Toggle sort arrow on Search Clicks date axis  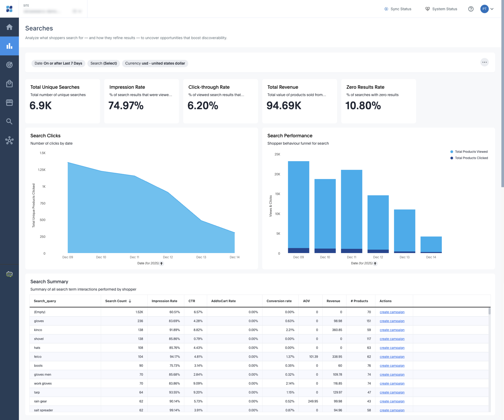162,264
